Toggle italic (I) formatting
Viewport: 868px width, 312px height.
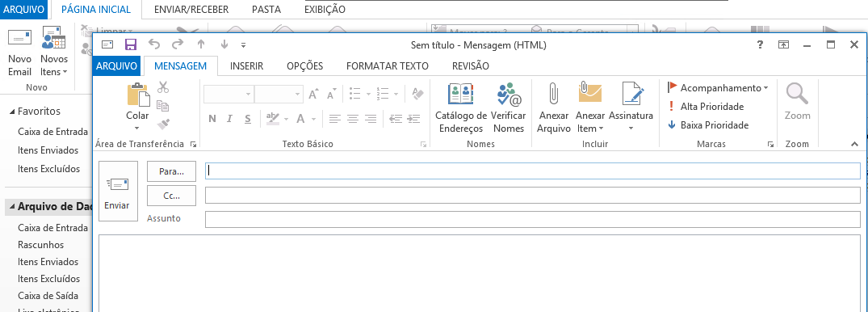(230, 118)
